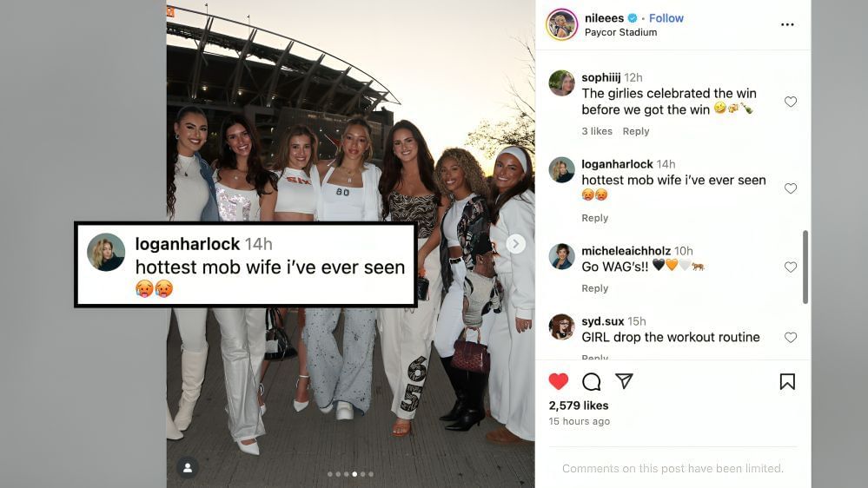Image resolution: width=868 pixels, height=488 pixels.
Task: Open the comment bubble icon
Action: 591,381
